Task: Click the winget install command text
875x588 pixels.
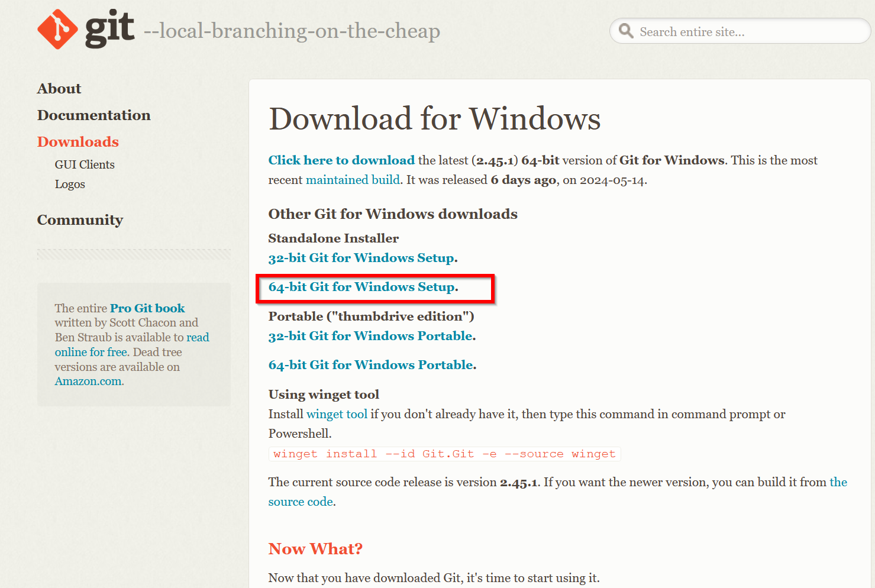Action: click(x=444, y=454)
